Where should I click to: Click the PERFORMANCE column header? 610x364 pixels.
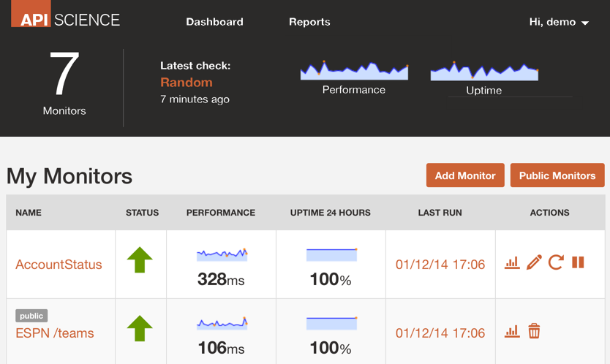point(221,213)
